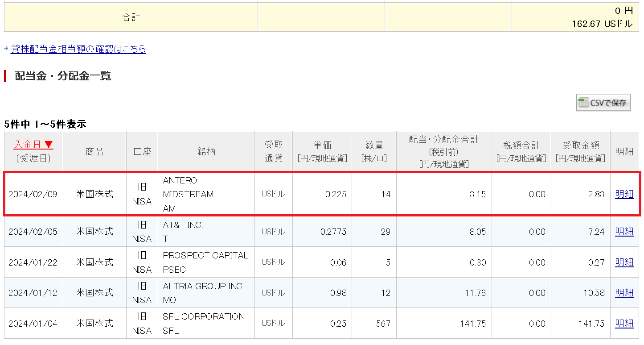Click quantity 14 in ANTERO row
The height and width of the screenshot is (345, 644).
(x=386, y=194)
